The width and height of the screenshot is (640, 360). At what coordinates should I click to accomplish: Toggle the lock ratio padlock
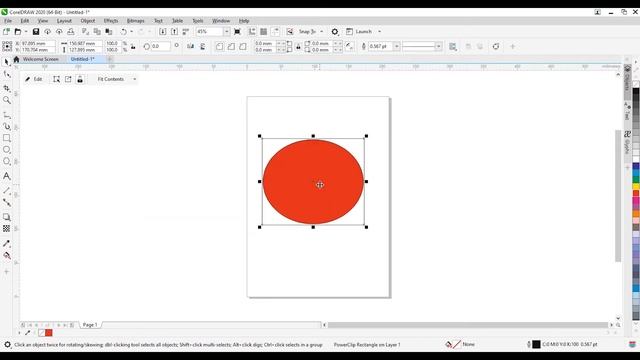(133, 47)
